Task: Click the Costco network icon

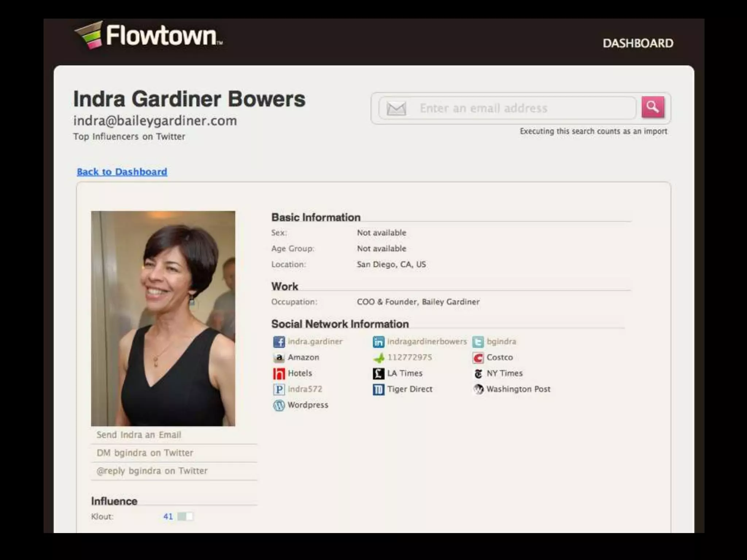Action: tap(478, 358)
